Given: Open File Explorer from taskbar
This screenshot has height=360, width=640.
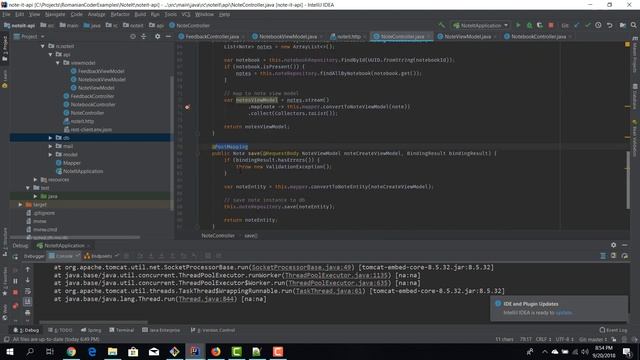Looking at the screenshot, I should (112, 351).
